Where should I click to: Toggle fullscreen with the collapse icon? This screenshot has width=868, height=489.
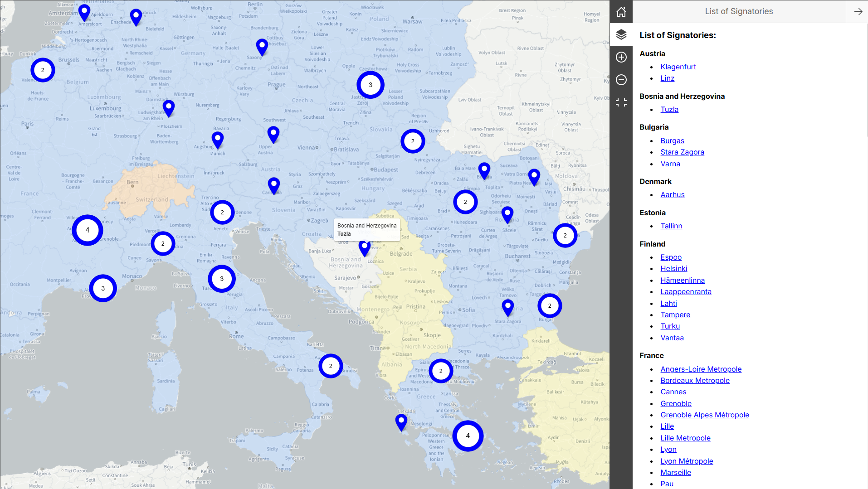point(621,102)
